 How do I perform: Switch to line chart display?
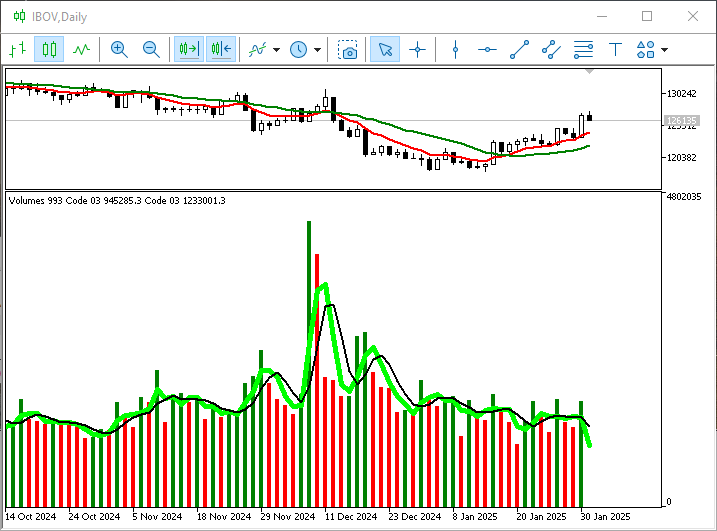(x=82, y=49)
